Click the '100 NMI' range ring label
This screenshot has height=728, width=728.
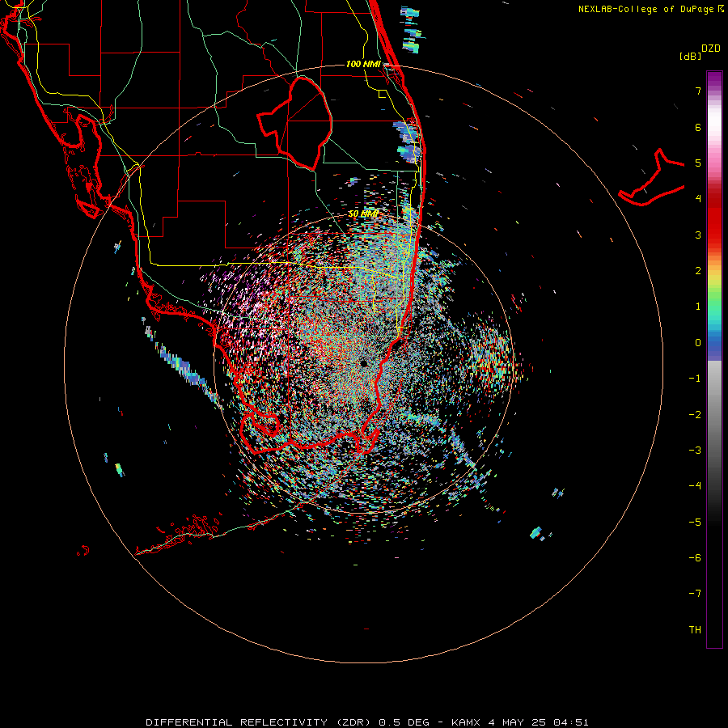pos(363,64)
